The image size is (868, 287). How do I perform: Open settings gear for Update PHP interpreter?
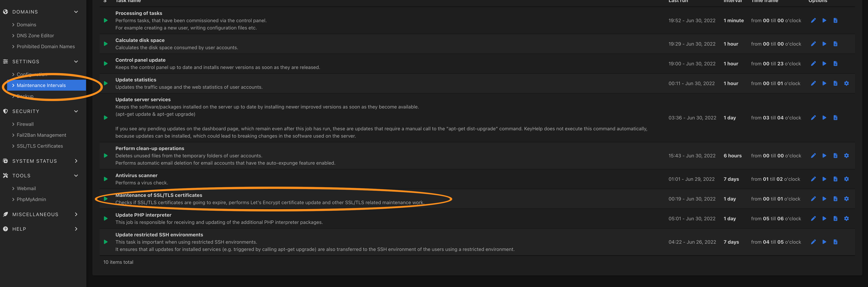pos(846,219)
